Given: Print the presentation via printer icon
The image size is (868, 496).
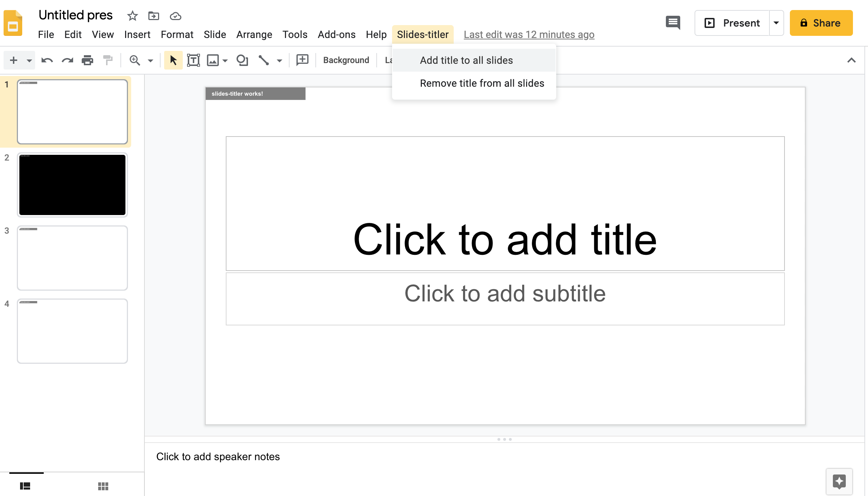Looking at the screenshot, I should 87,60.
